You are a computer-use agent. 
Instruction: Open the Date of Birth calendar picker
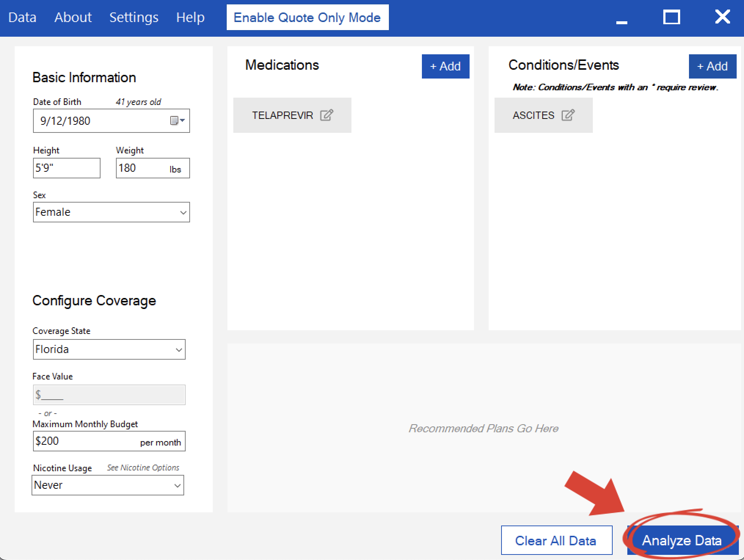(177, 121)
